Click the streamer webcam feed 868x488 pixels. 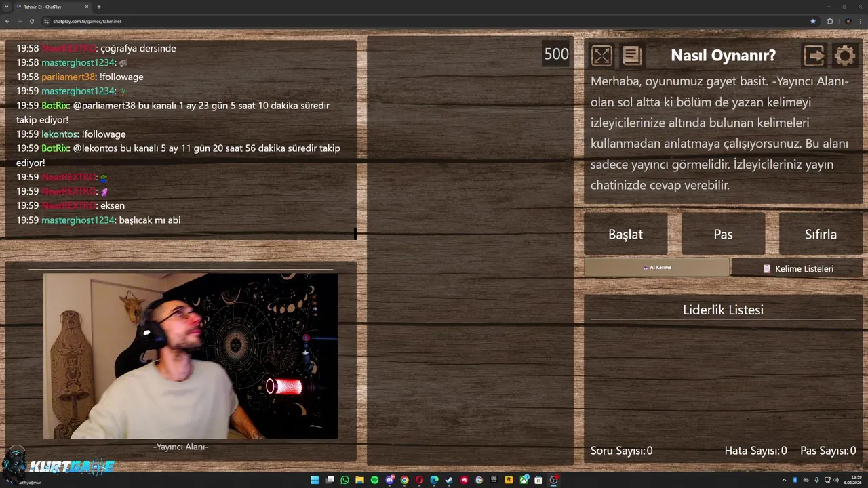tap(190, 356)
